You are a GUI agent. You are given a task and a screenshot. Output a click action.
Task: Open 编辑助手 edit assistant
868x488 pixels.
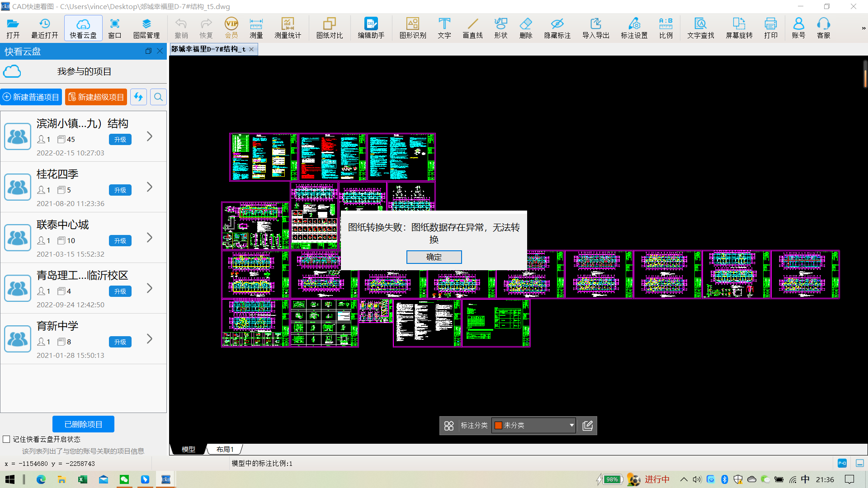coord(371,28)
